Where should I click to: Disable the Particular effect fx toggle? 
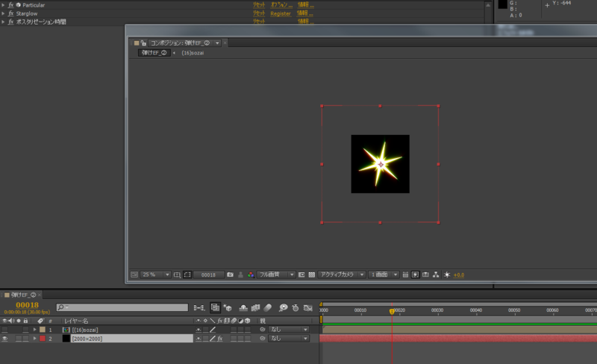point(10,5)
